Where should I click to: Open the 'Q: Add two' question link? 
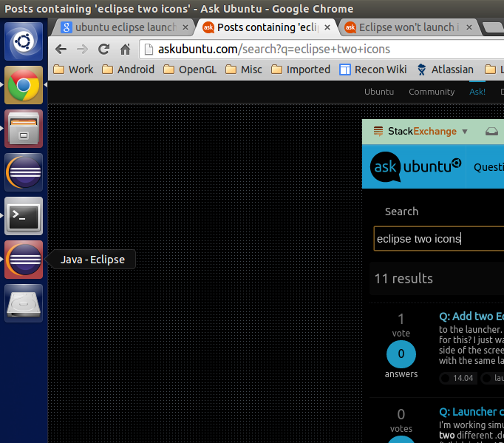(x=471, y=317)
